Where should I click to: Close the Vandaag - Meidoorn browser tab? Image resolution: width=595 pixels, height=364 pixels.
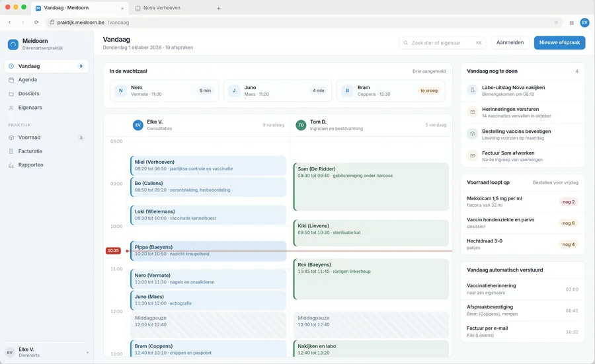[122, 9]
